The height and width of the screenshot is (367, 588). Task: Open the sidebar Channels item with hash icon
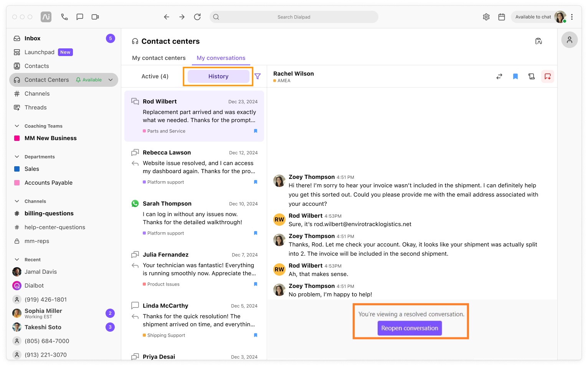64,94
